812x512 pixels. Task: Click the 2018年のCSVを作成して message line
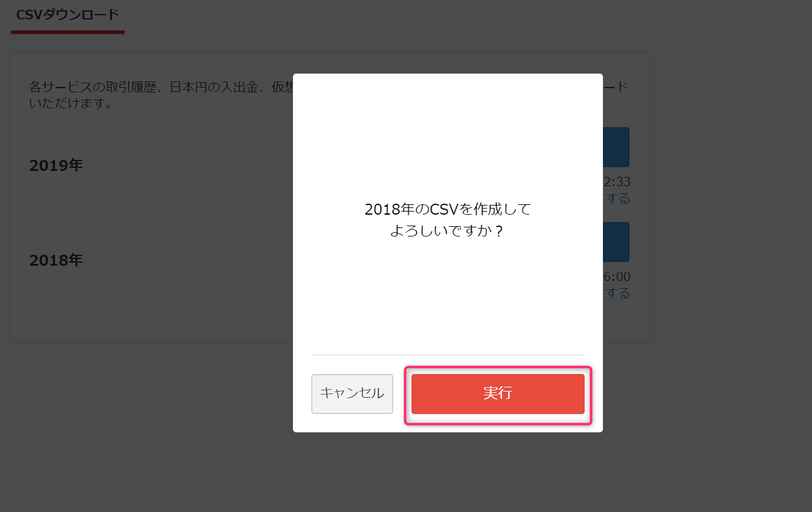point(448,209)
